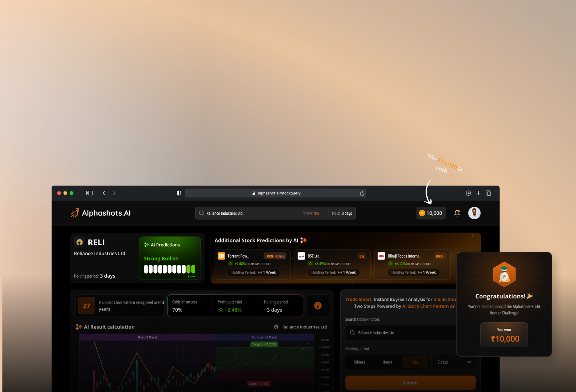Click the alphashot.ai/stockquery address bar
The height and width of the screenshot is (392, 576).
click(276, 193)
